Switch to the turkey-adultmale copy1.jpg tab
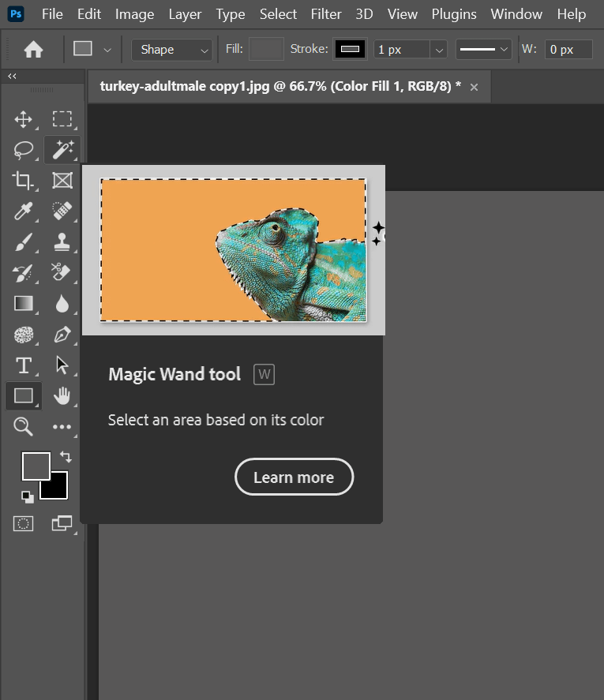This screenshot has width=604, height=700. (280, 87)
